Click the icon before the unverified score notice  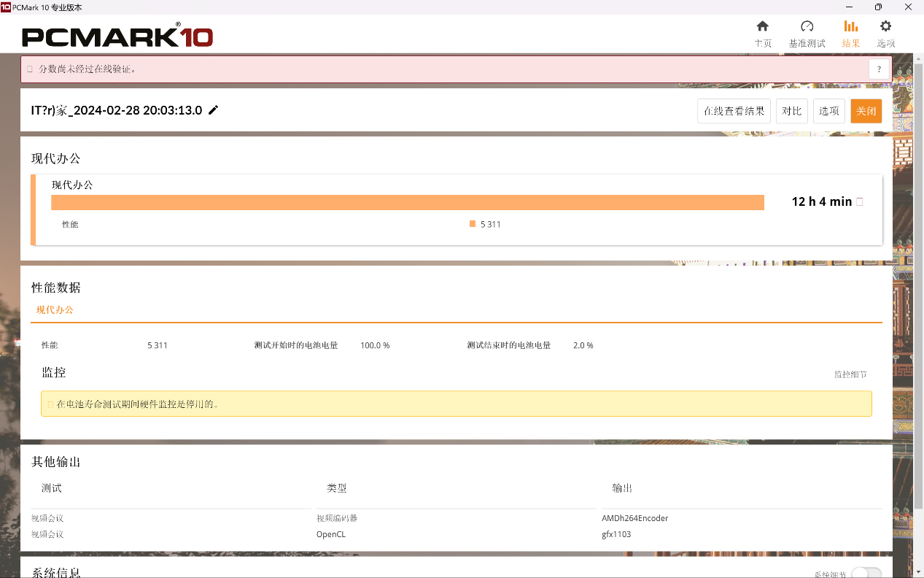click(x=30, y=69)
